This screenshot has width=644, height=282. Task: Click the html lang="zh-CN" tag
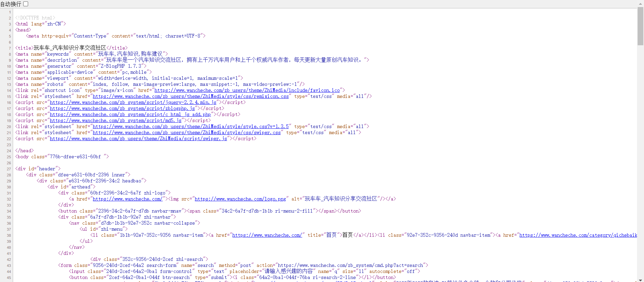[41, 24]
